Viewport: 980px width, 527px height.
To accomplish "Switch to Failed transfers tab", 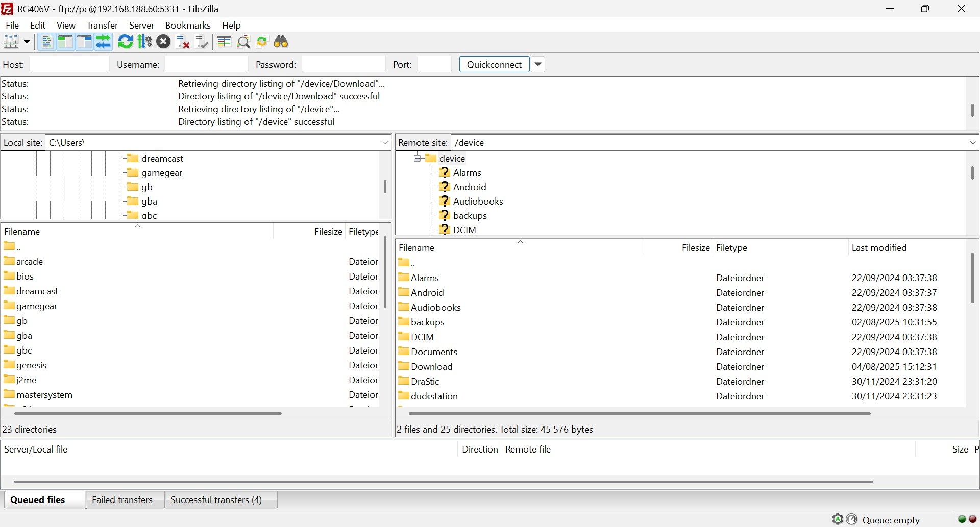I will tap(122, 500).
